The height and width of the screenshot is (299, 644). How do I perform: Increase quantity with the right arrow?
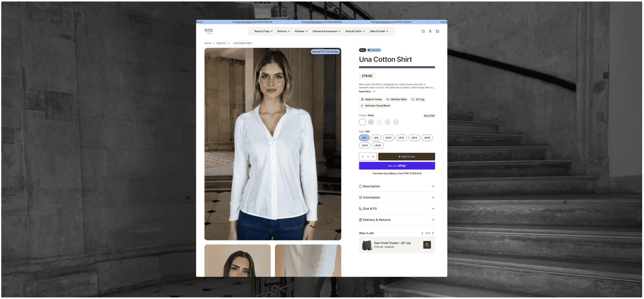373,157
